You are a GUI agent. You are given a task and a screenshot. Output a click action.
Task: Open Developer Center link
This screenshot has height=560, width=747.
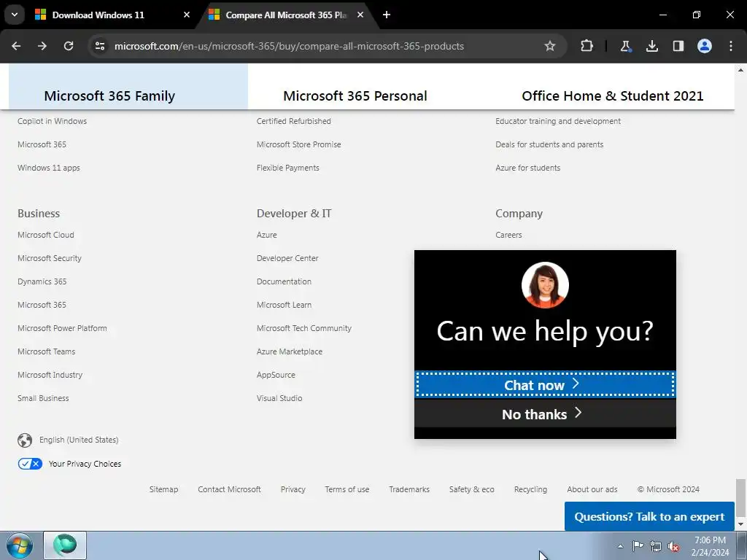pos(287,258)
